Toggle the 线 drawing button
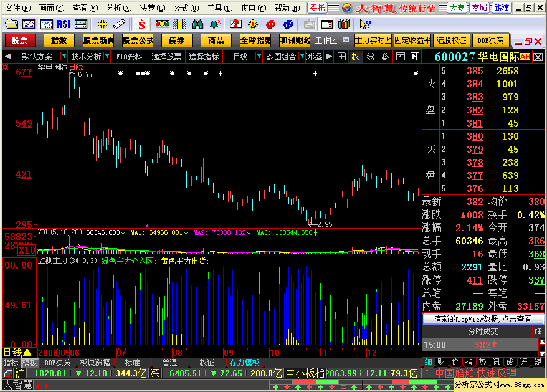The height and width of the screenshot is (392, 547). pos(370,57)
